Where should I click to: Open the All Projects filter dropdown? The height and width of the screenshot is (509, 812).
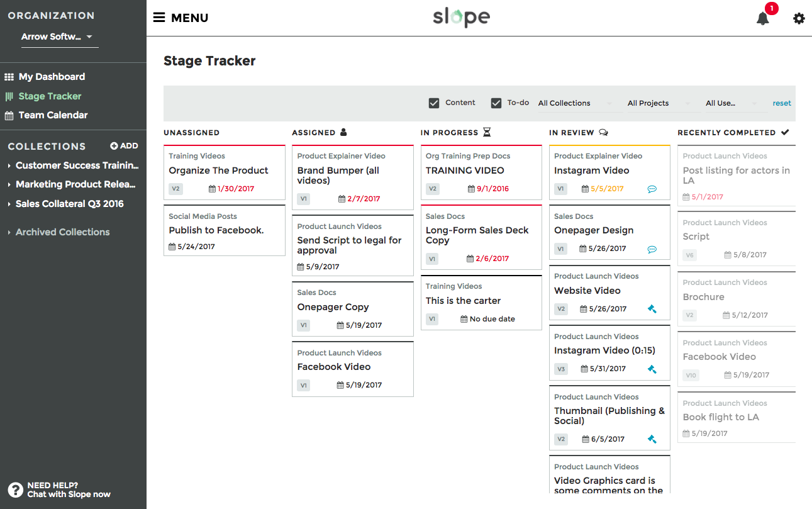coord(659,103)
